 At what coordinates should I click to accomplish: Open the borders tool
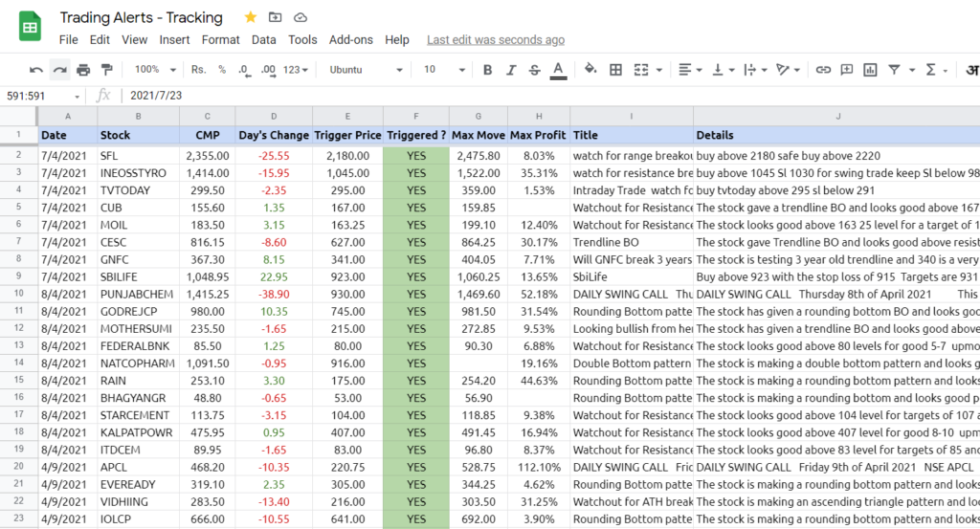pyautogui.click(x=615, y=70)
